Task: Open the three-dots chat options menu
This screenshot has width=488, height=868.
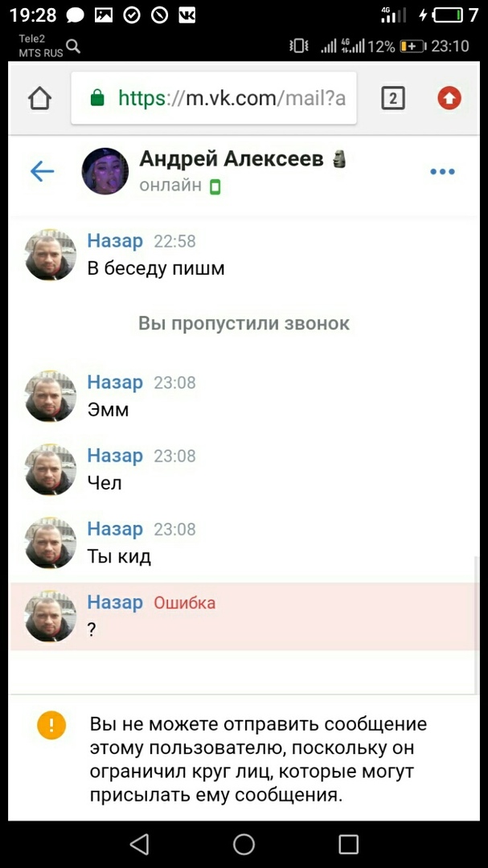Action: (443, 172)
